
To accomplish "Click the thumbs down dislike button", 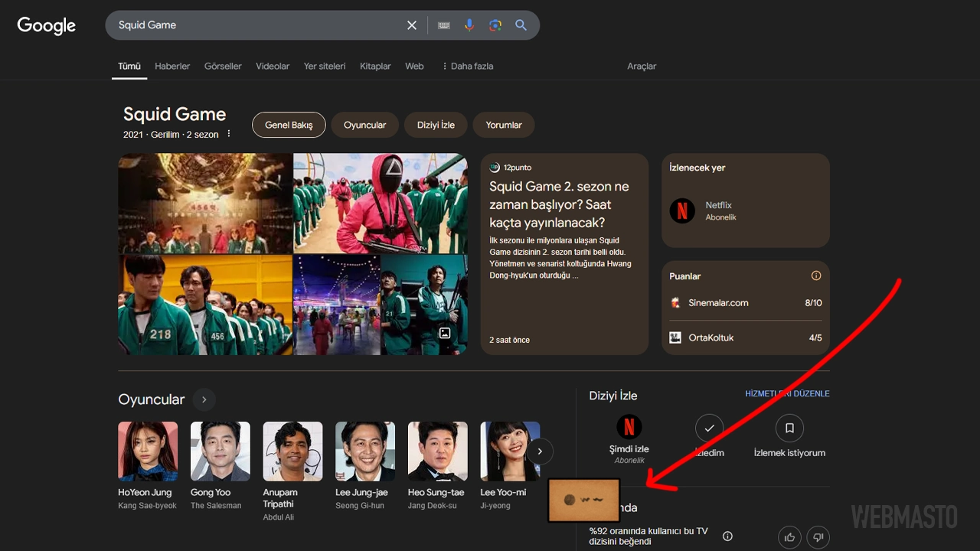I will 818,537.
